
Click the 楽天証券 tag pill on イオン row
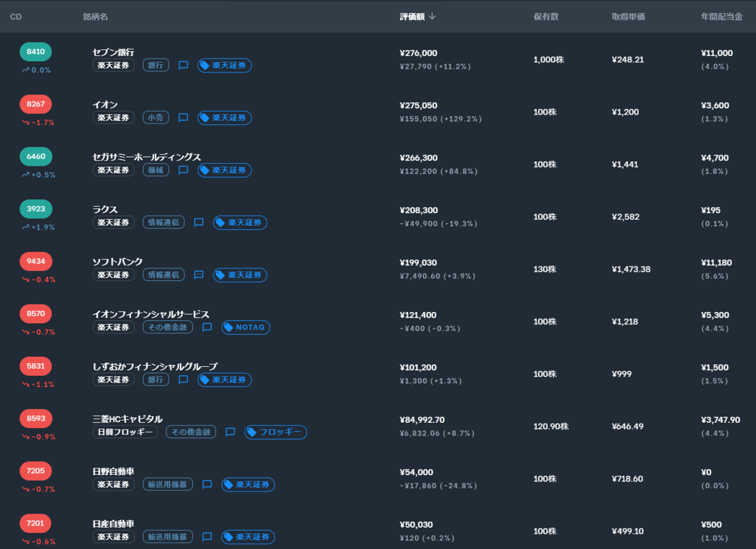click(224, 117)
